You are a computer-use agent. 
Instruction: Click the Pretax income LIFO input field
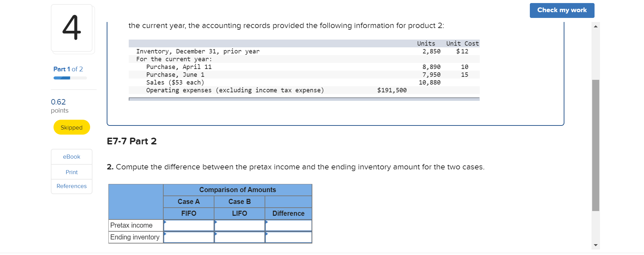click(239, 225)
